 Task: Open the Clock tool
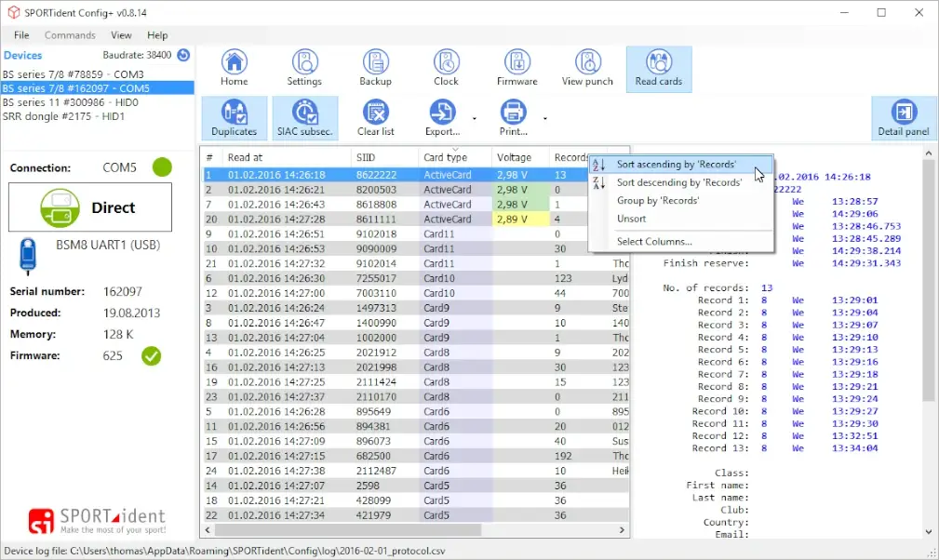tap(446, 68)
